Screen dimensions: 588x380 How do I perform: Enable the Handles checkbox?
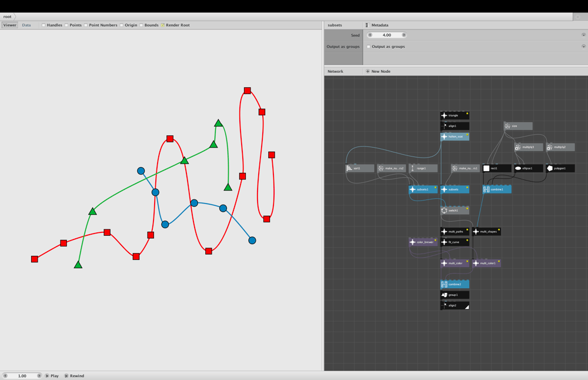click(44, 25)
